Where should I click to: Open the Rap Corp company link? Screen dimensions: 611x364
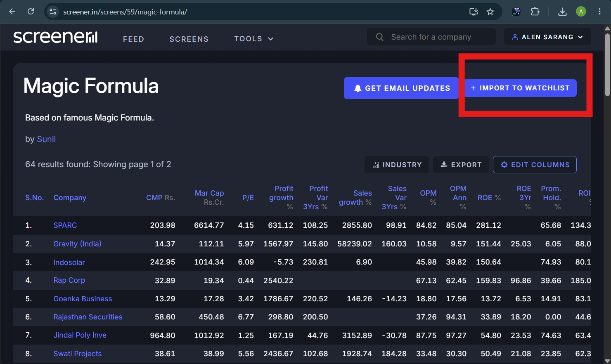point(69,280)
